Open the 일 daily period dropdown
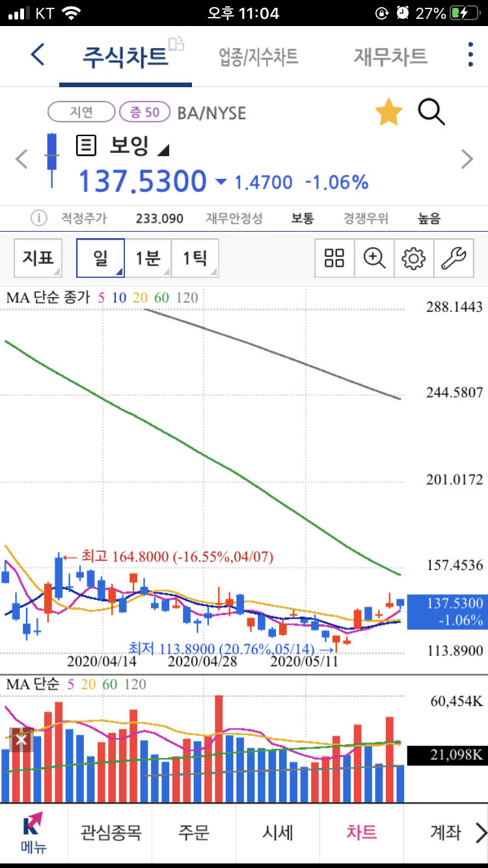The height and width of the screenshot is (868, 488). tap(100, 258)
